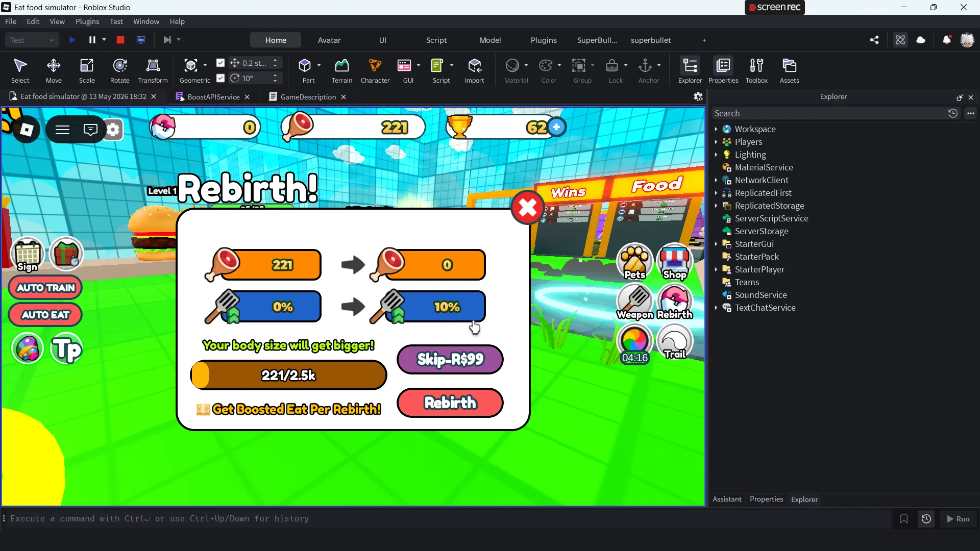Image resolution: width=980 pixels, height=551 pixels.
Task: Switch to the Assistant panel tab
Action: coord(727,499)
